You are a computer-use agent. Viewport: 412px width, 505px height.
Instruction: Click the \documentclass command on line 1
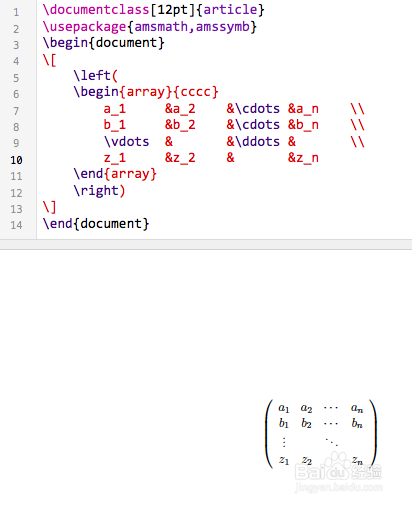coord(96,9)
